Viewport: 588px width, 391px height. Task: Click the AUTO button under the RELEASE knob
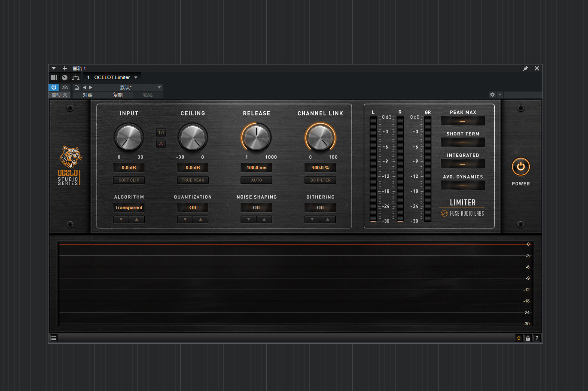coord(256,180)
